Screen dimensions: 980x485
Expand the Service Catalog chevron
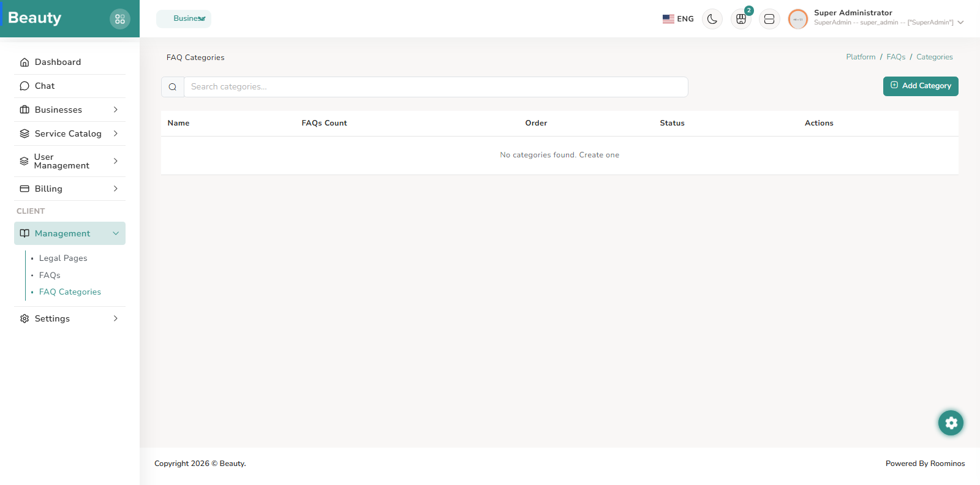tap(116, 133)
